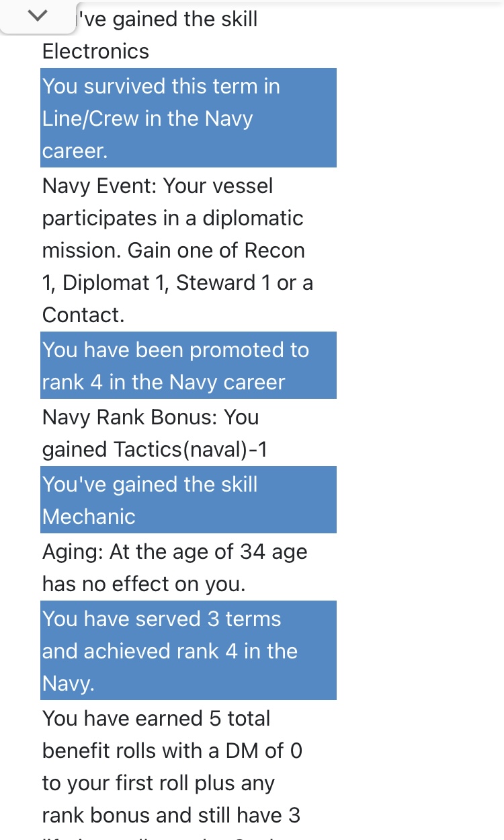Image resolution: width=504 pixels, height=840 pixels.
Task: Click the Navy Rank Bonus log entry
Action: point(155,433)
